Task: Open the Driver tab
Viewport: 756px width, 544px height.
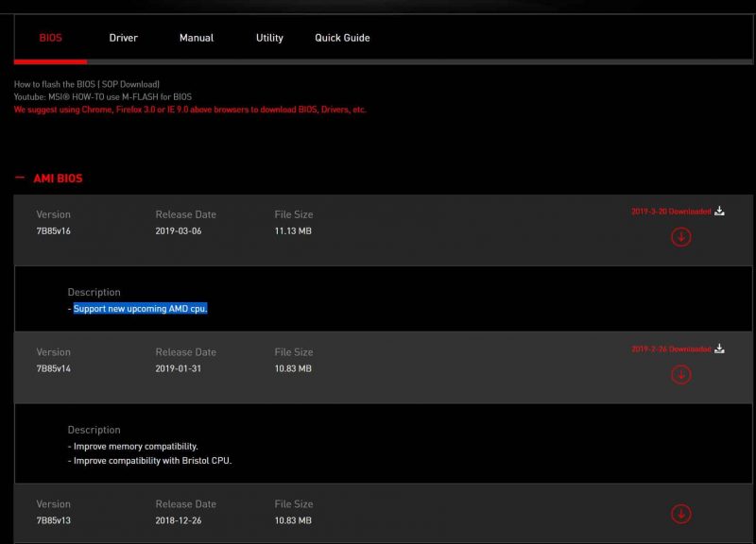Action: pos(123,38)
